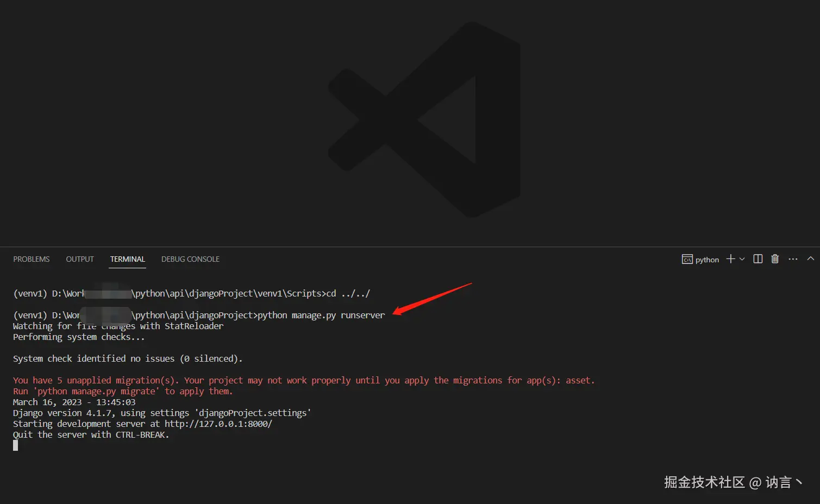Viewport: 820px width, 504px height.
Task: Expand the launch profile dropdown chevron
Action: coord(742,259)
